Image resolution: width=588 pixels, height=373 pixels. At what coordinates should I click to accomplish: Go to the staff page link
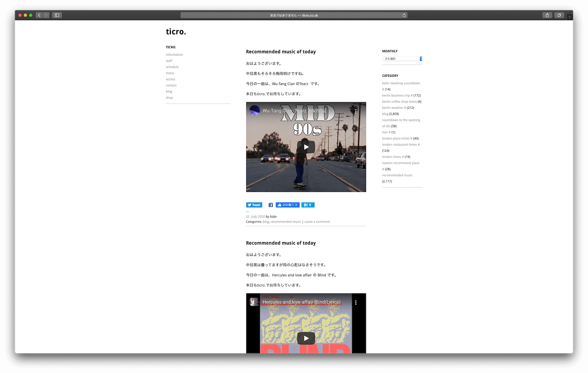169,61
